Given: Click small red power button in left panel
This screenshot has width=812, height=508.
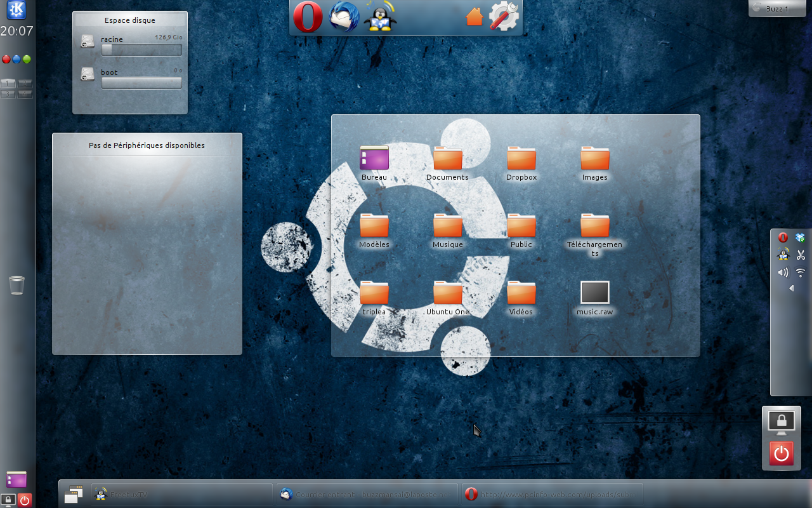Looking at the screenshot, I should [25, 500].
